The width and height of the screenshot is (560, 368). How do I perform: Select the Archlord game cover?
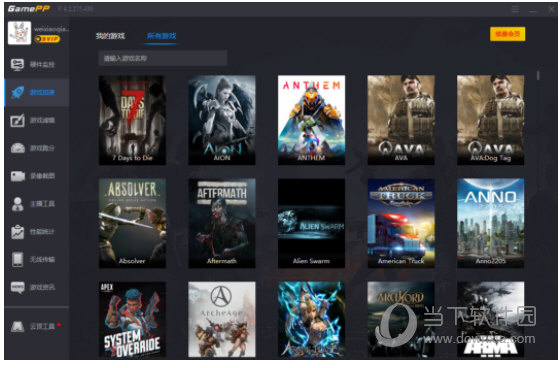tap(401, 319)
